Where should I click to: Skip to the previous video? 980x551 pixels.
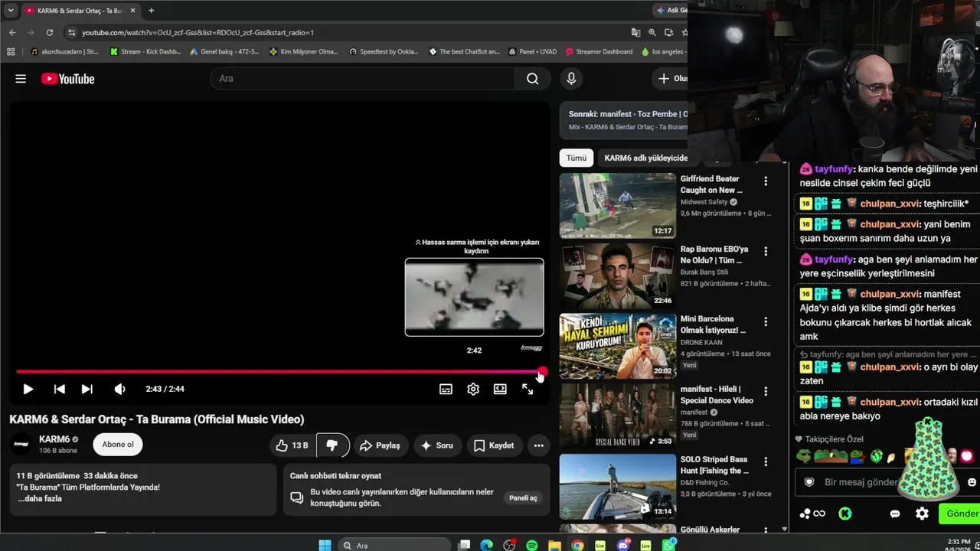[59, 389]
